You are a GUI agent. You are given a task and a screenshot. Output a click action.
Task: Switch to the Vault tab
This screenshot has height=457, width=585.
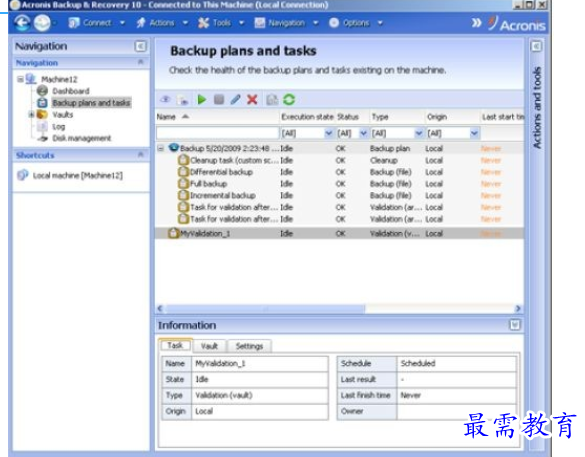point(209,346)
